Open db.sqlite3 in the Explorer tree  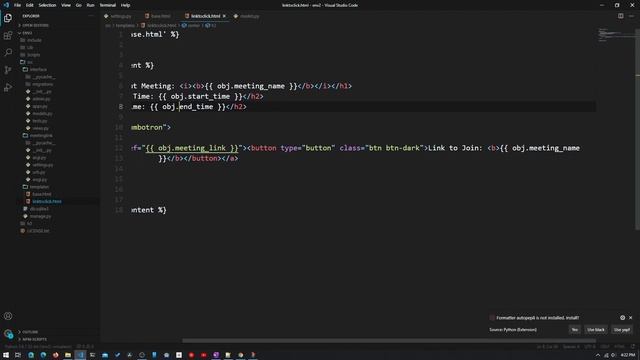click(39, 209)
